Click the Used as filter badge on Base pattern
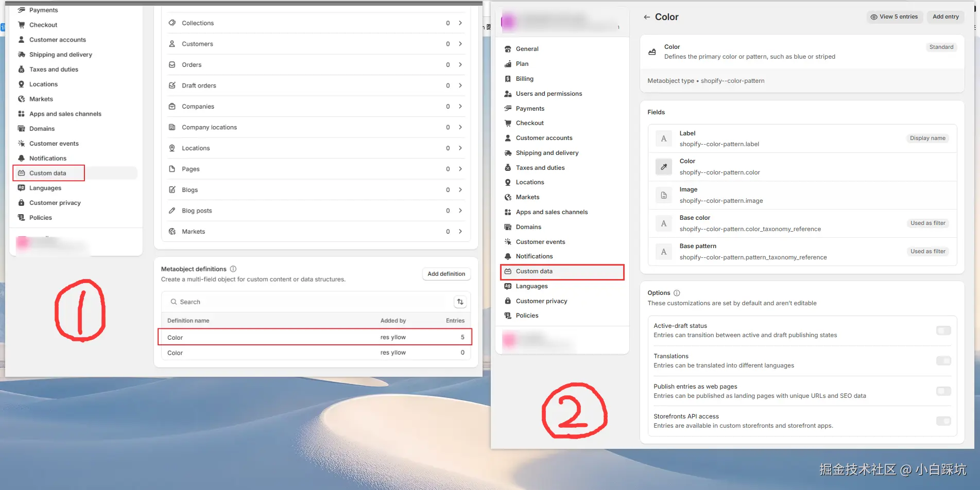 pyautogui.click(x=928, y=251)
